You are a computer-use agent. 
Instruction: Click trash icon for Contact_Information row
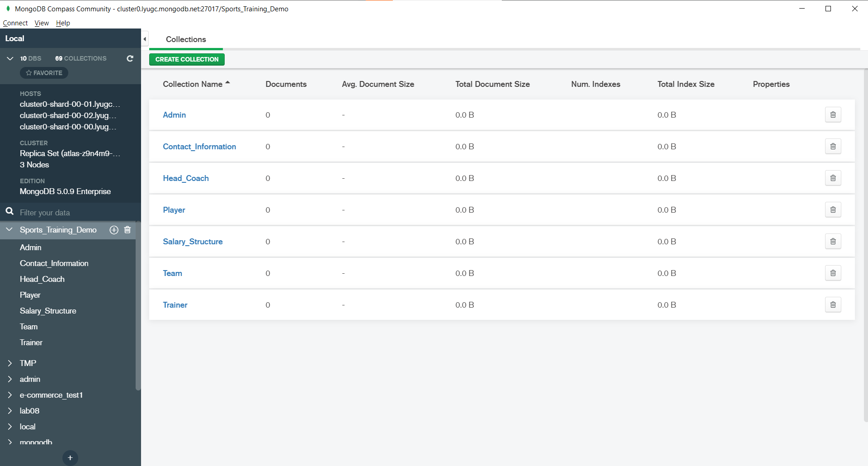pyautogui.click(x=833, y=147)
